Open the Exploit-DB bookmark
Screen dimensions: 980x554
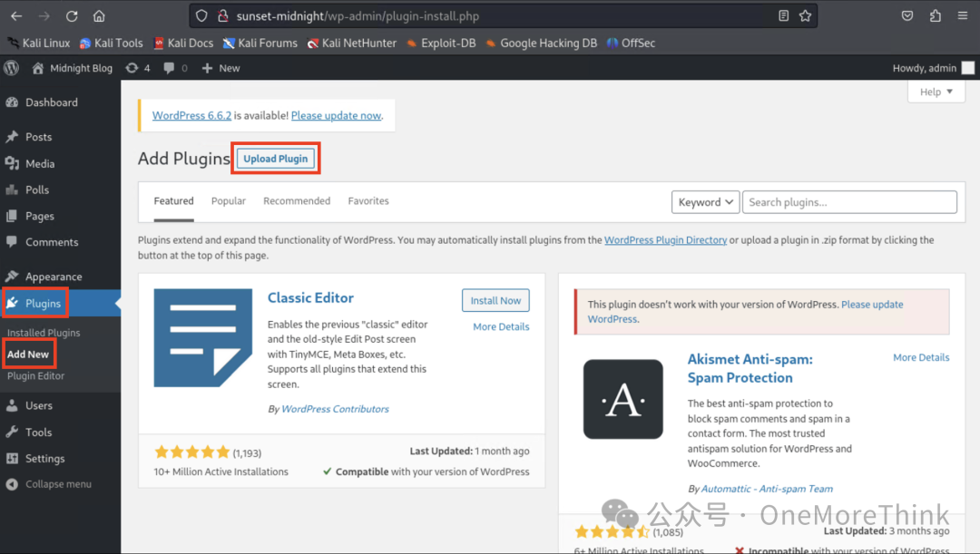pyautogui.click(x=441, y=44)
